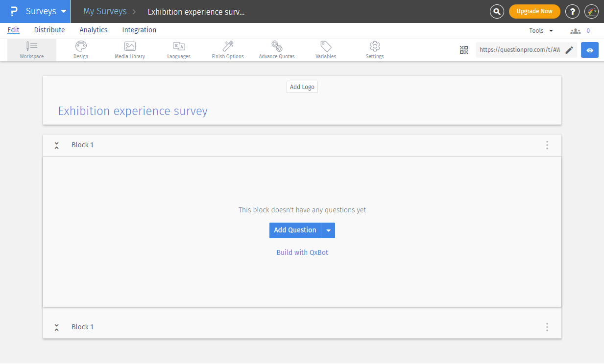The width and height of the screenshot is (604, 364).
Task: Switch to the Distribute tab
Action: [49, 30]
